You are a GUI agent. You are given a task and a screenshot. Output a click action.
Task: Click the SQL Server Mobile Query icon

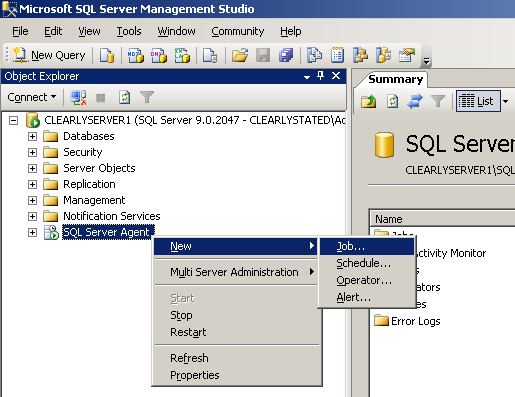click(210, 55)
